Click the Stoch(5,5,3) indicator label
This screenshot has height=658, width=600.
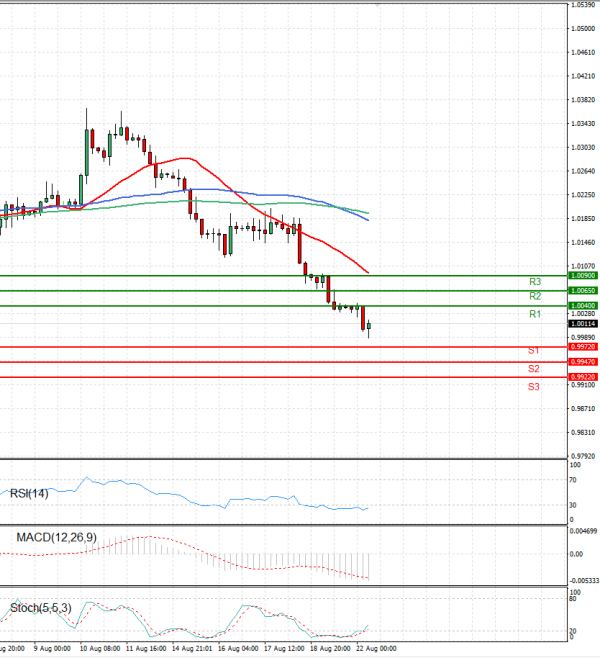coord(41,608)
